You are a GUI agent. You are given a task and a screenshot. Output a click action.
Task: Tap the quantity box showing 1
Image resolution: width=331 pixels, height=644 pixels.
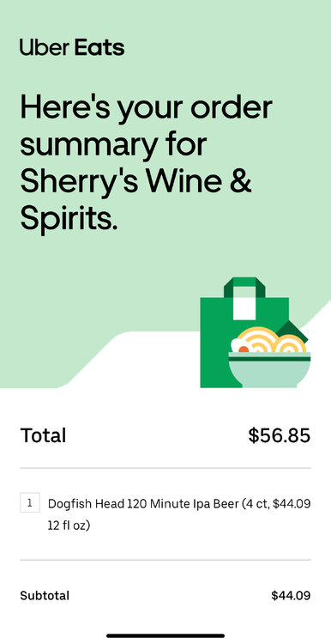(30, 502)
